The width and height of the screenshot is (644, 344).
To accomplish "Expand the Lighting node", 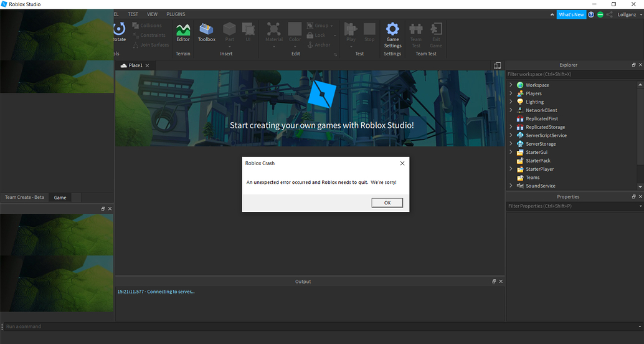I will [511, 102].
